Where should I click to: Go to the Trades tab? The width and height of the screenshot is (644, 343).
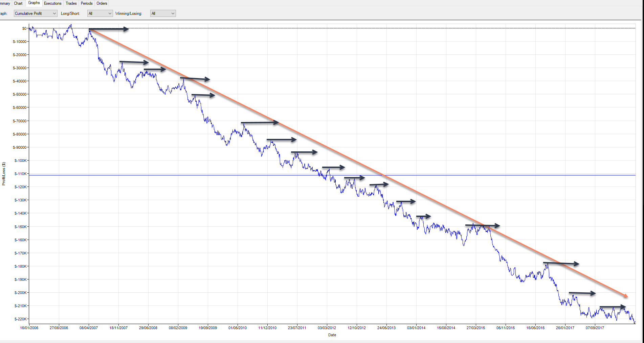(71, 3)
